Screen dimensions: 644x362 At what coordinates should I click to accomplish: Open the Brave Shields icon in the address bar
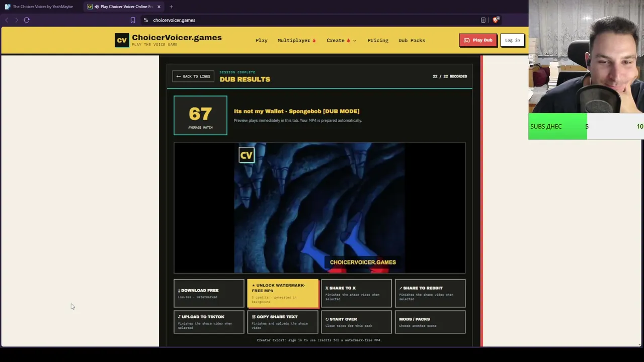pos(496,20)
